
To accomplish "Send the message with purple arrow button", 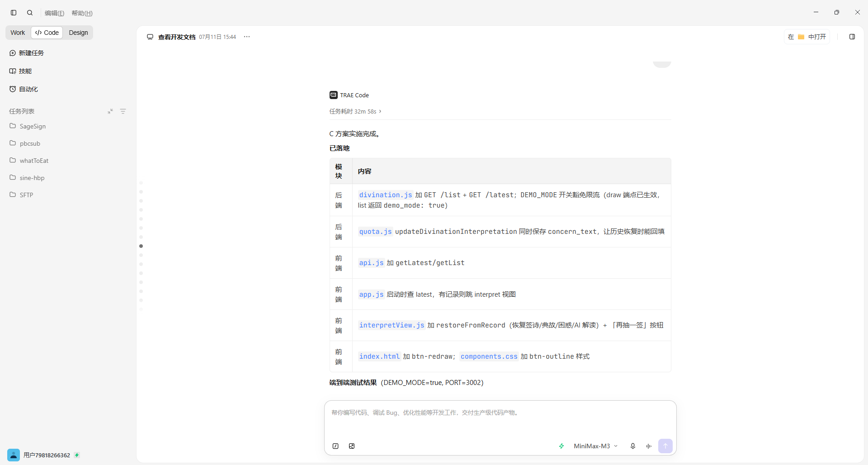I will click(665, 446).
